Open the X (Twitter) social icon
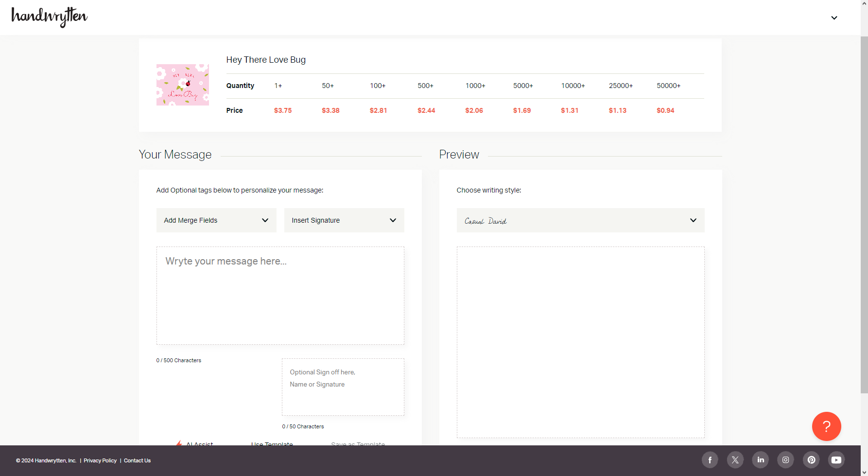 [735, 459]
